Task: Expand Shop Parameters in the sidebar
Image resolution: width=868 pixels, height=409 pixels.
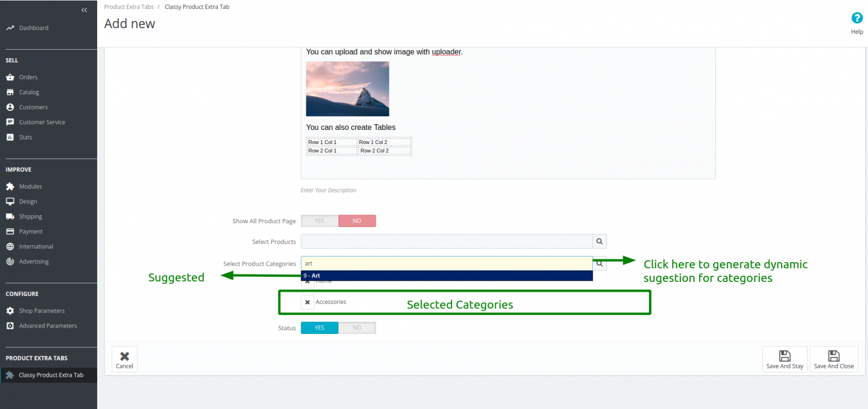Action: (x=42, y=311)
